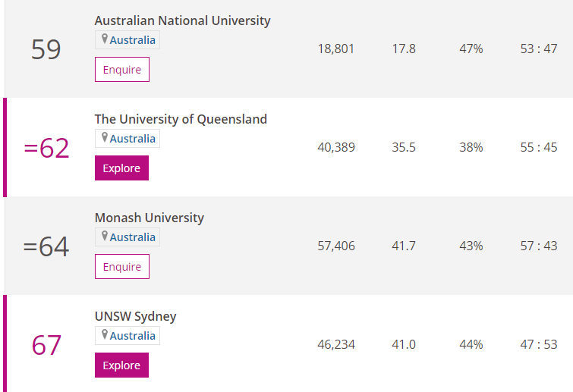
Task: Click the location pin icon under UNSW Sydney
Action: click(x=105, y=334)
